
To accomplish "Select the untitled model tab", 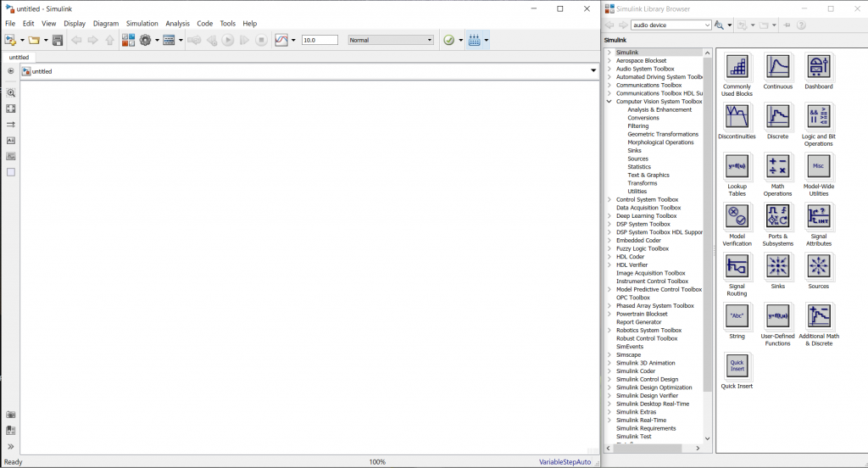I will coord(19,57).
